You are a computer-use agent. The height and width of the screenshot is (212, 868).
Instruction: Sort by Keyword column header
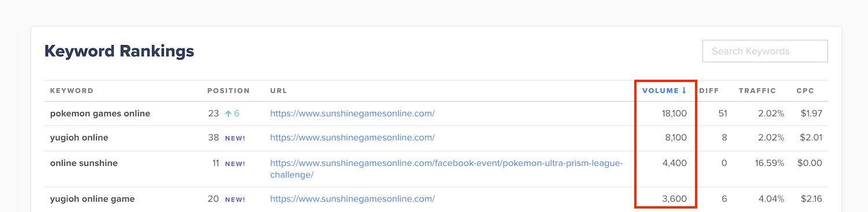coord(72,91)
